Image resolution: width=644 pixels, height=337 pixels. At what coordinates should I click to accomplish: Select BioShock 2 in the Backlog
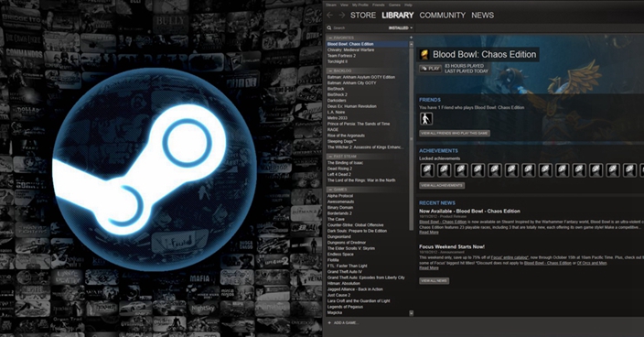338,94
